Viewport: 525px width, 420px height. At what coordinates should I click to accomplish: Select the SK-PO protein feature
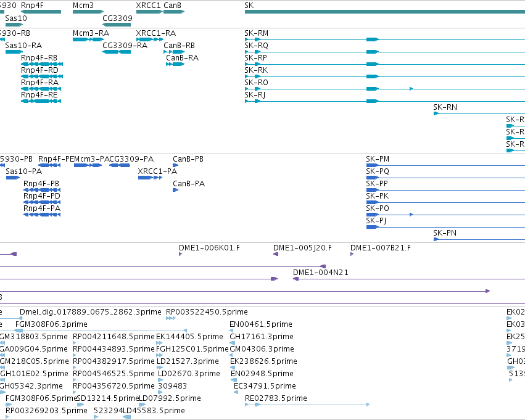click(445, 215)
